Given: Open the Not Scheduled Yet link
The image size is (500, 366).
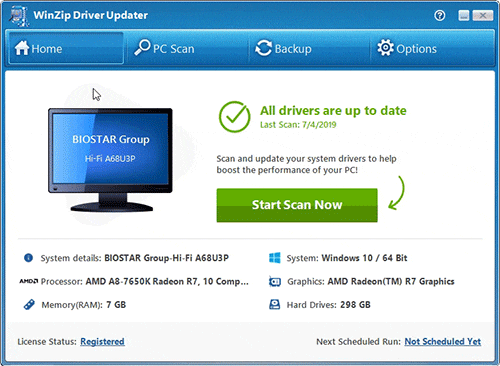Looking at the screenshot, I should pyautogui.click(x=443, y=342).
